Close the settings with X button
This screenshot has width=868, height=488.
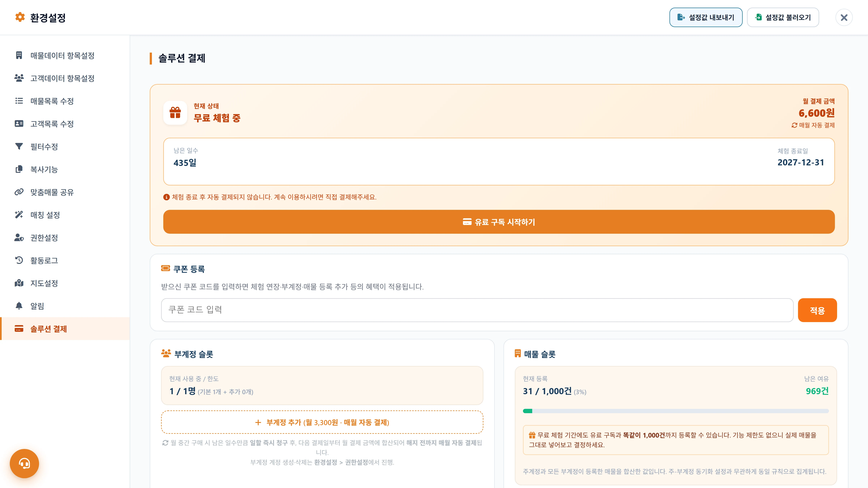point(844,17)
